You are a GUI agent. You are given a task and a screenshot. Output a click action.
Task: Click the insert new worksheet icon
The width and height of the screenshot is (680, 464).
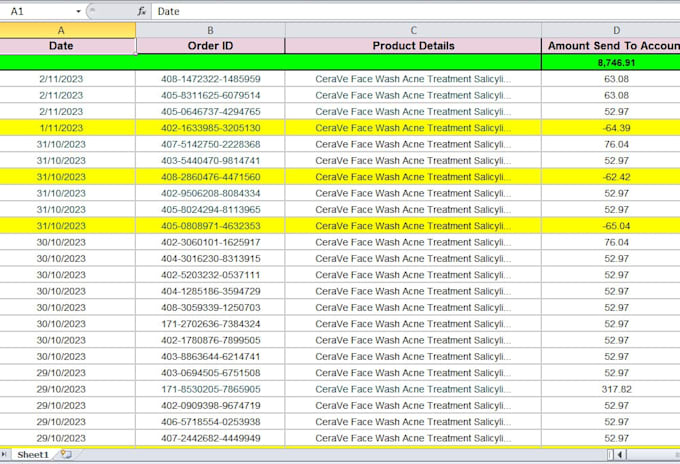tap(66, 454)
